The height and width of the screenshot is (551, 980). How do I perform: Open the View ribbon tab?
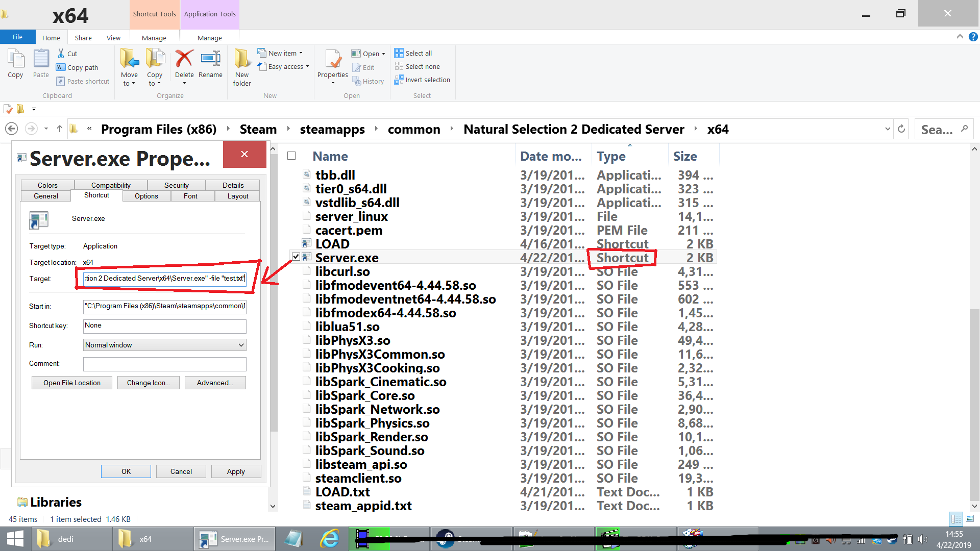pos(113,38)
